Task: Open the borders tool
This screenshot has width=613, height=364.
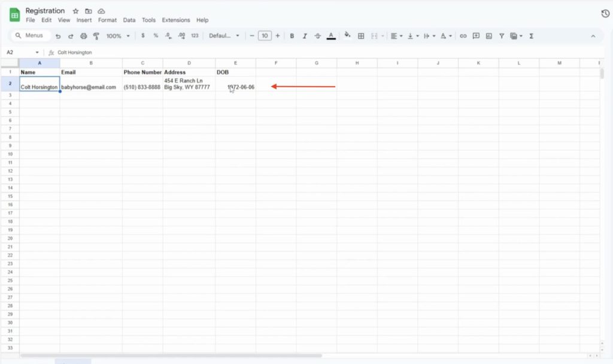Action: pos(361,36)
